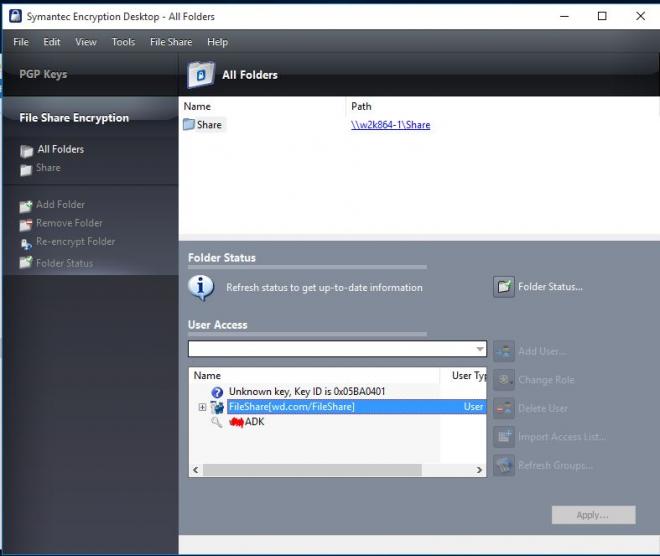The height and width of the screenshot is (556, 660).
Task: Click the question mark unknown key icon
Action: [217, 392]
